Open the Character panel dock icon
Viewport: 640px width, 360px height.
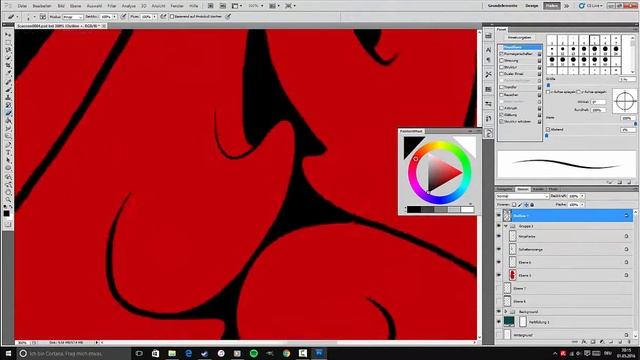pos(489,49)
